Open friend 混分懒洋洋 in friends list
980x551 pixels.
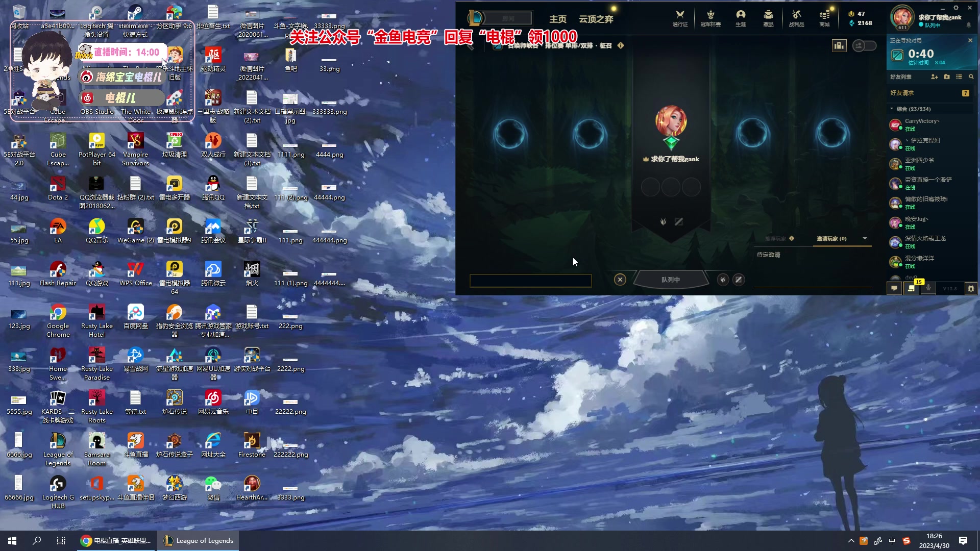(x=930, y=262)
